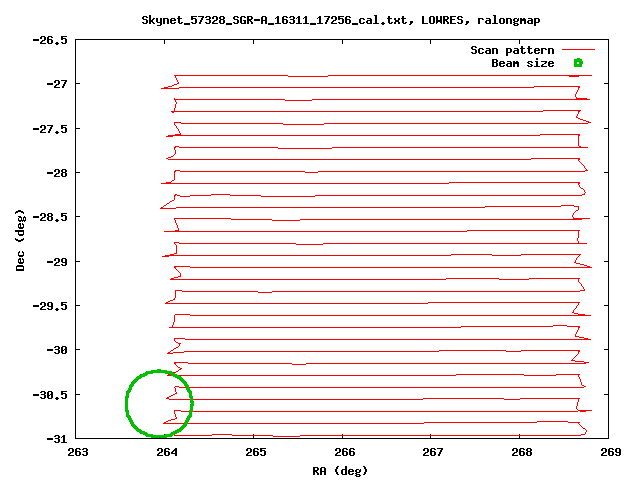Screen dimensions: 640x480
Task: Click the red Scan pattern legend line
Action: [578, 49]
